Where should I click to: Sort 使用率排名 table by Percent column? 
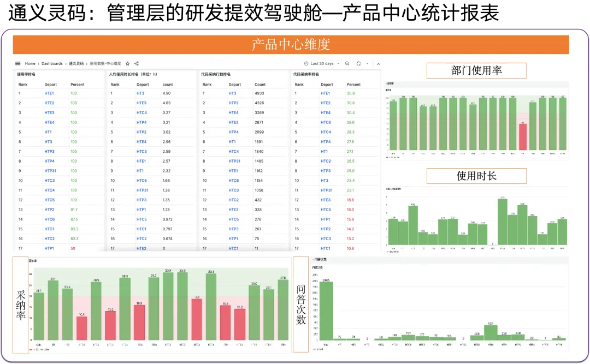coord(78,85)
